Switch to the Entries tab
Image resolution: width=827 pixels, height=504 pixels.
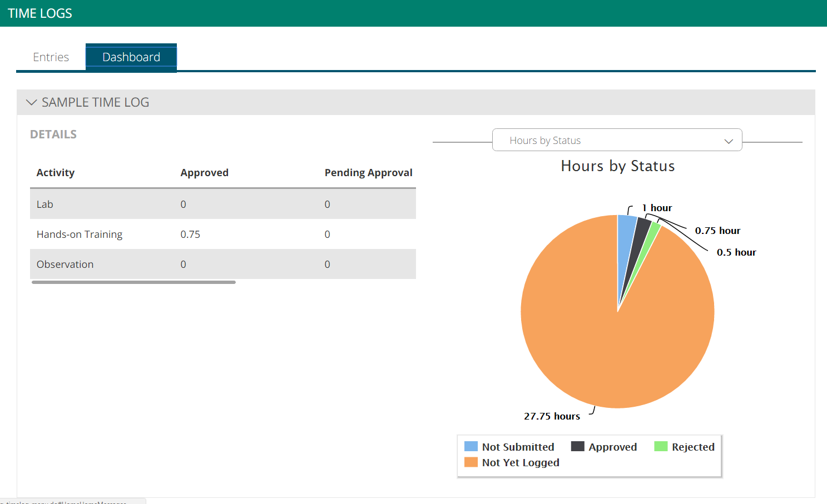click(51, 57)
